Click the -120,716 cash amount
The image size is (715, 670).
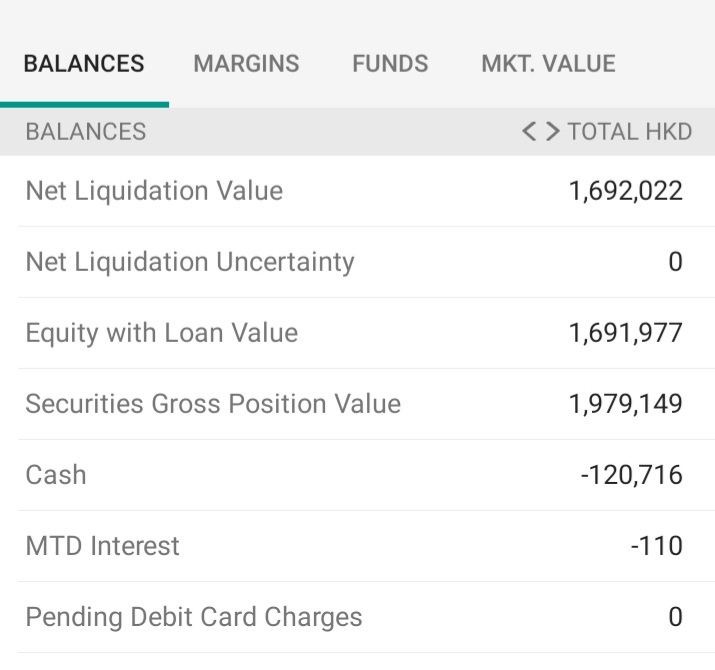[x=632, y=475]
